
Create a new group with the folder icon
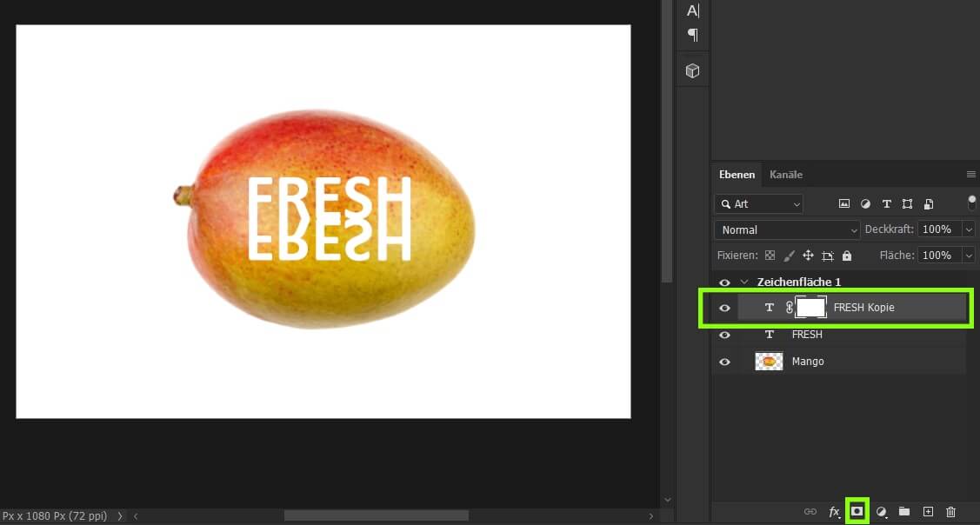coord(904,512)
